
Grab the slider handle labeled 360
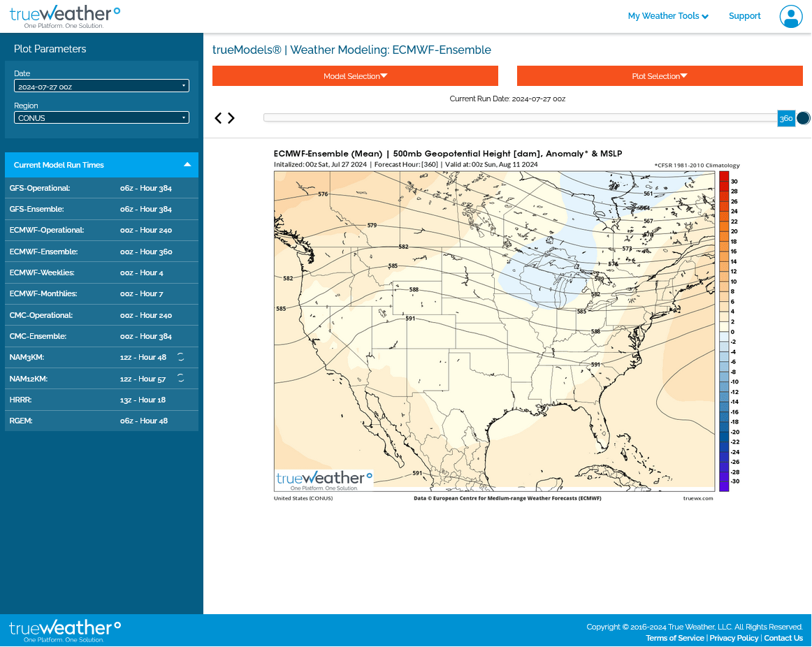(786, 118)
